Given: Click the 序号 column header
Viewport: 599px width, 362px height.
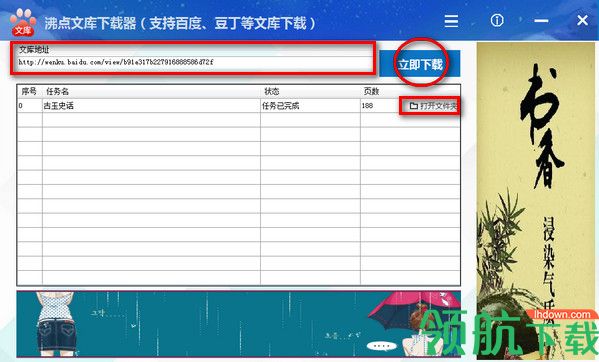Looking at the screenshot, I should (x=29, y=91).
